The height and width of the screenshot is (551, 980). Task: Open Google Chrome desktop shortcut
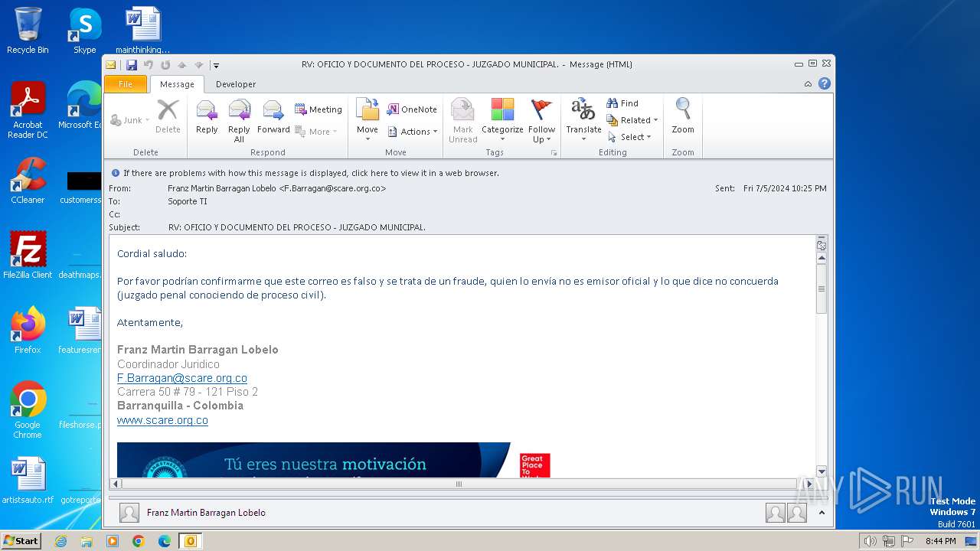28,410
